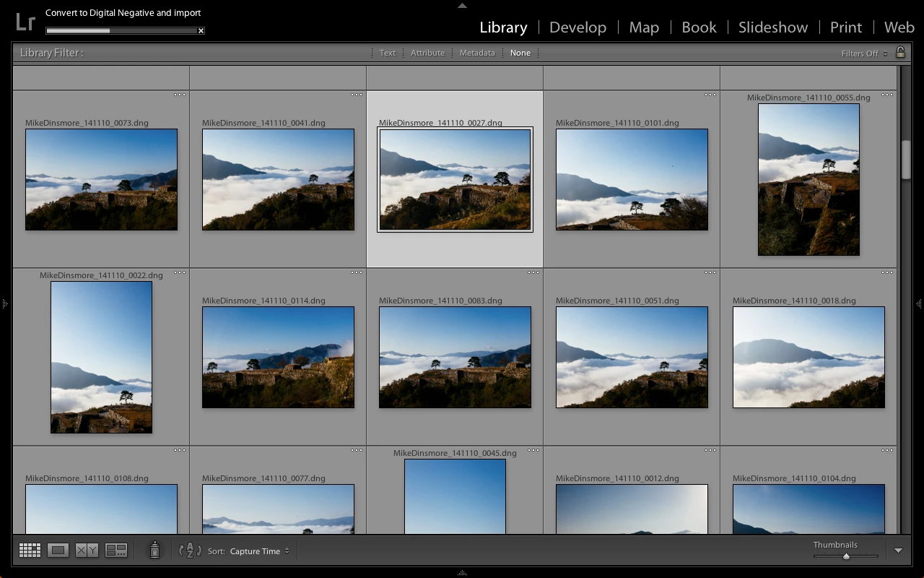Click the dots badge on 0045.dng cell

[x=533, y=450]
